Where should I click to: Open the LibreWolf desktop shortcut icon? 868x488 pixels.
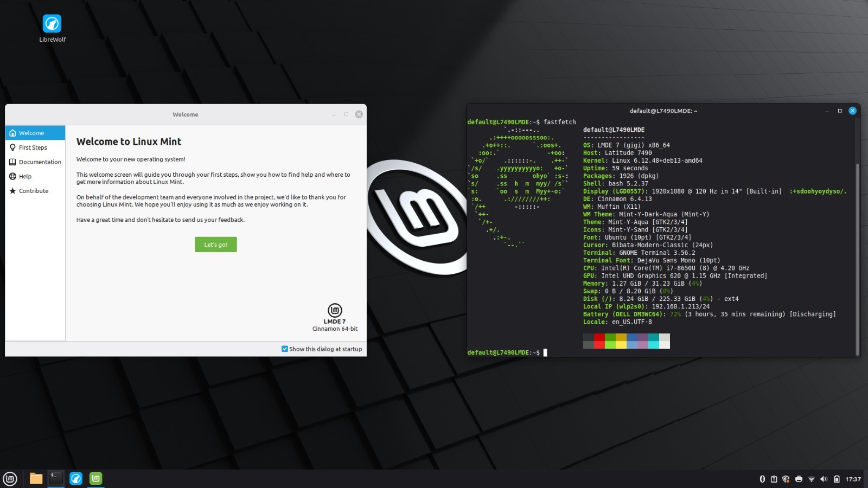[x=52, y=24]
